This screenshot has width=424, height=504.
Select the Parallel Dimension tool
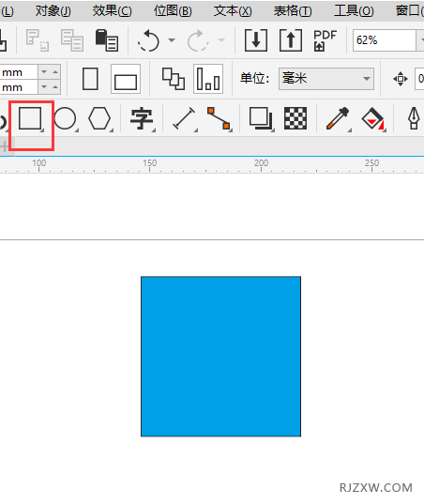[185, 118]
